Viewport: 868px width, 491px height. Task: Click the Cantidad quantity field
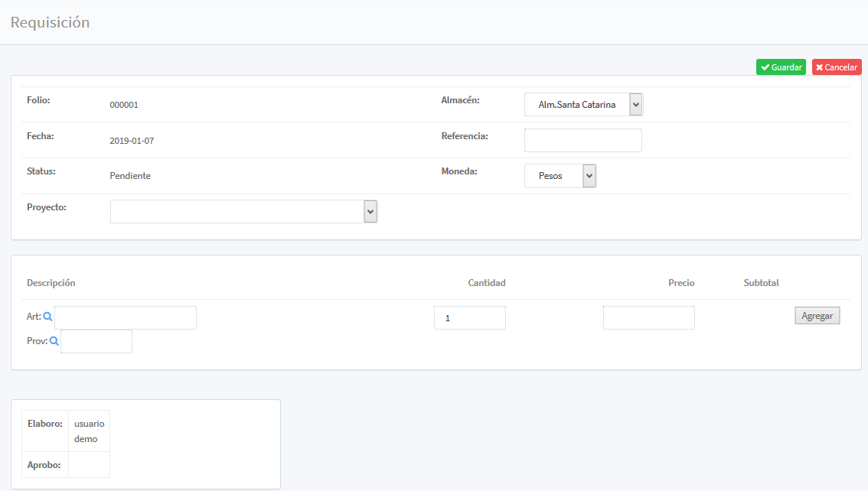469,318
